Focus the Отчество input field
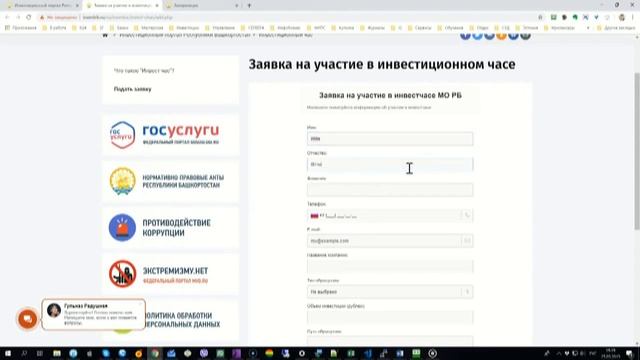The image size is (640, 360). click(390, 164)
